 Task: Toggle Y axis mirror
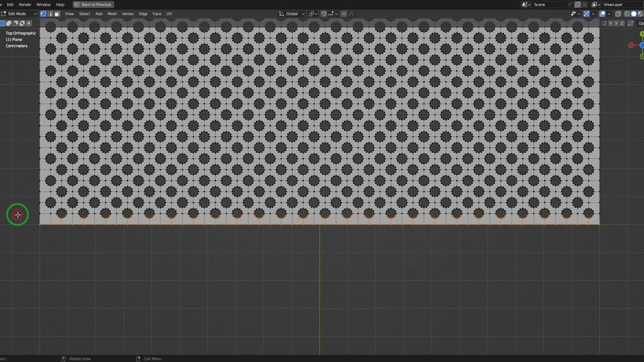[616, 23]
